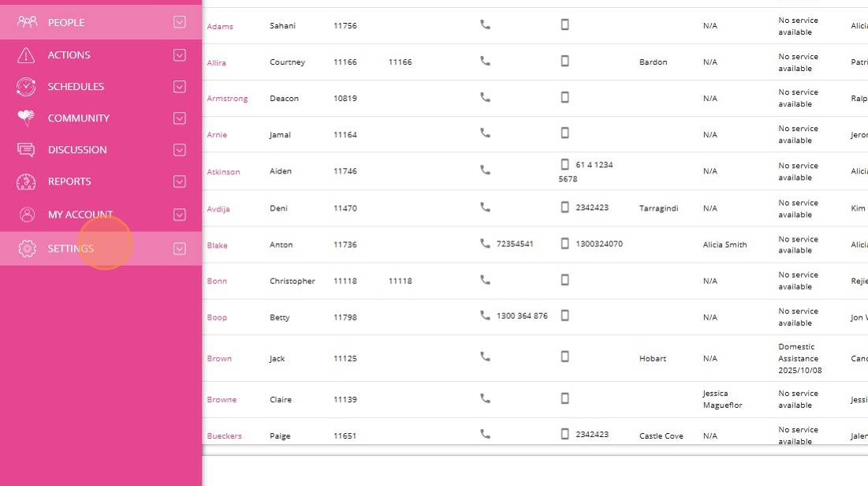Image resolution: width=868 pixels, height=486 pixels.
Task: Click the Schedules clock icon
Action: coord(27,87)
